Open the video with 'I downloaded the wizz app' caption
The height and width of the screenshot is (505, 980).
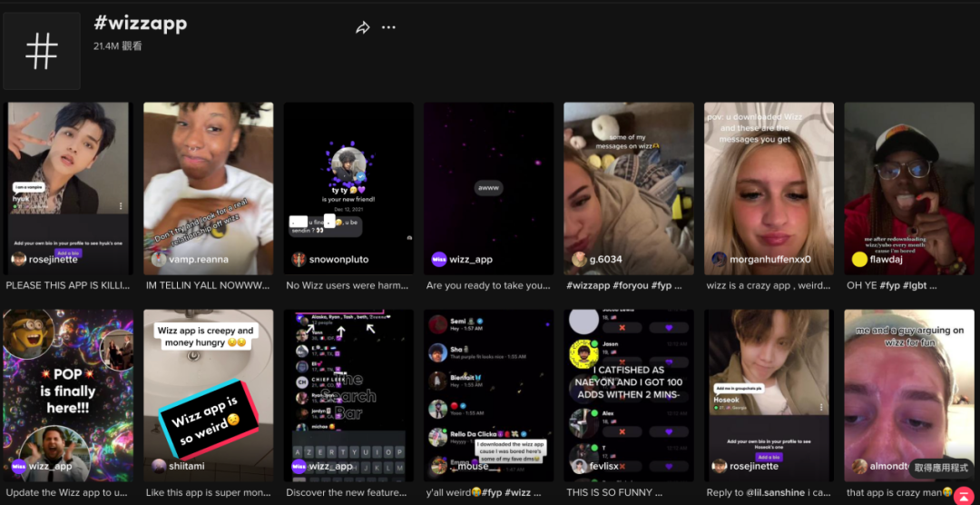click(489, 395)
